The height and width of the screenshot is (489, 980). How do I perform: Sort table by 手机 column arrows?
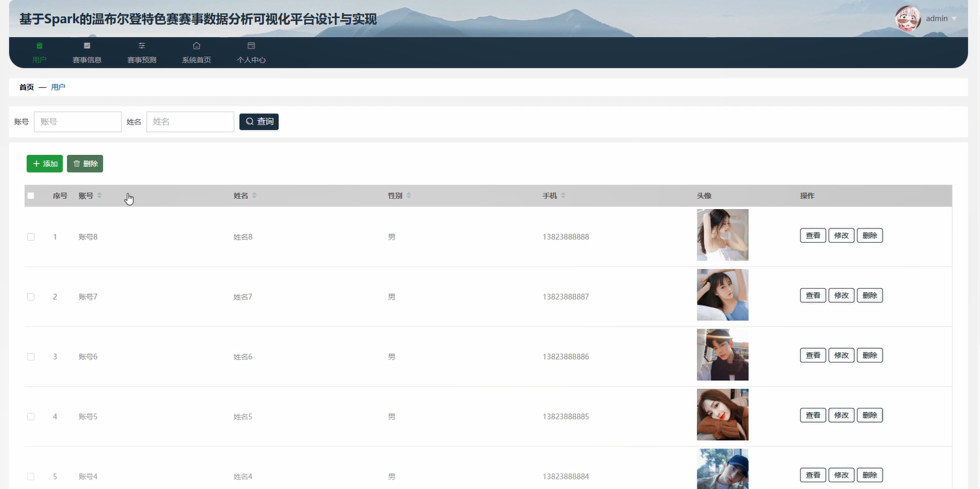click(563, 195)
